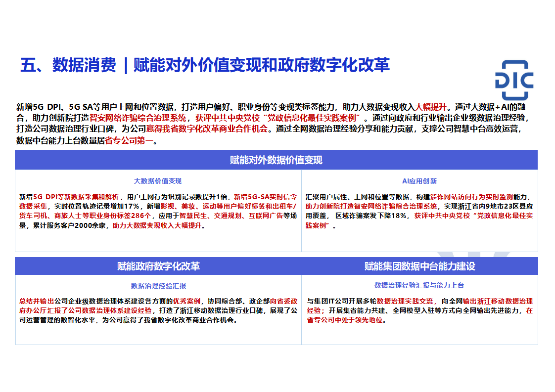Click title text 赋能对外价值变现和政府数字化改革
The width and height of the screenshot is (555, 392).
coord(261,65)
